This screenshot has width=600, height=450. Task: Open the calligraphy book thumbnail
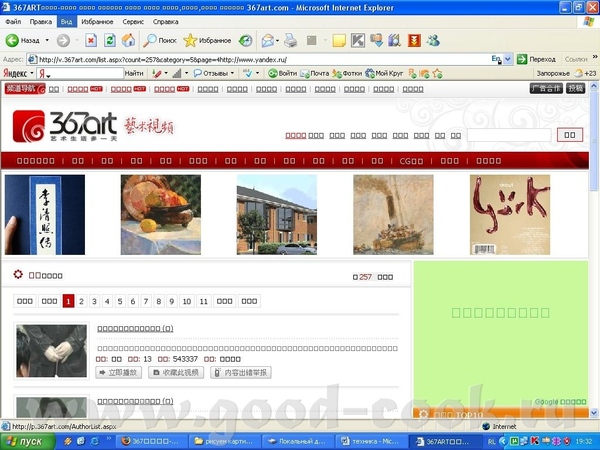pos(45,215)
